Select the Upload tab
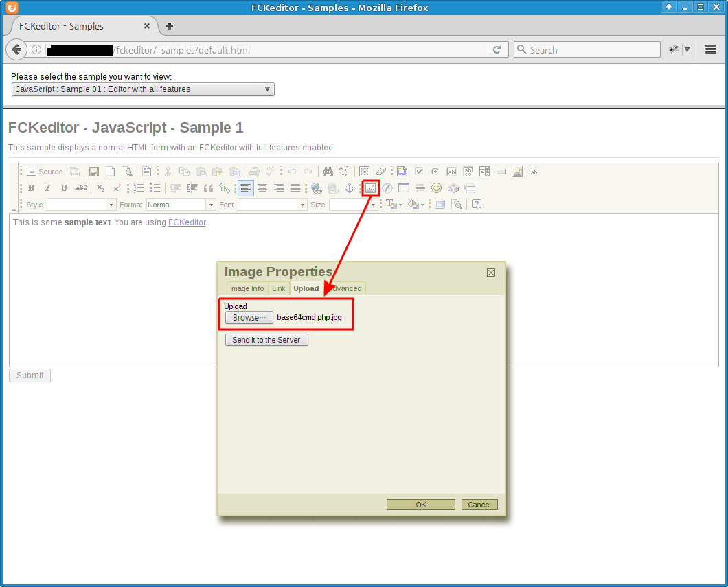The width and height of the screenshot is (728, 587). (x=306, y=288)
